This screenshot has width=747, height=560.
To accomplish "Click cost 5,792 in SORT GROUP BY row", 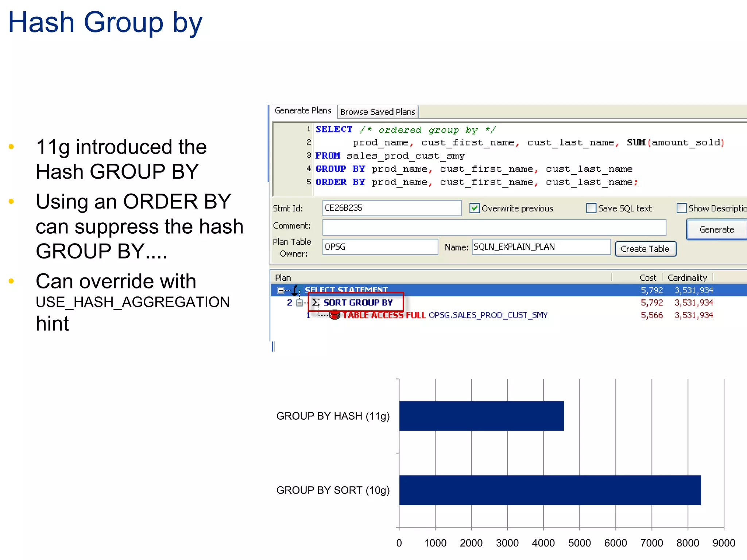I will (652, 303).
